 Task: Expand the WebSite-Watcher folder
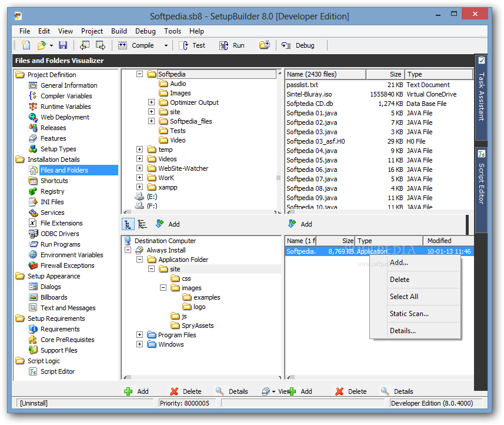pyautogui.click(x=139, y=168)
